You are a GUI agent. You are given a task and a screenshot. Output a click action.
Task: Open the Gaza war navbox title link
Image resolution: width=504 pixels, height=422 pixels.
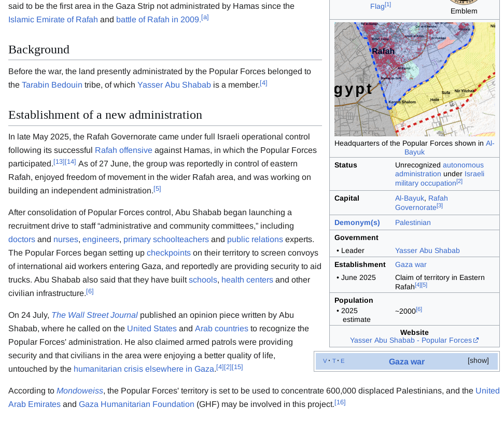[x=406, y=362]
